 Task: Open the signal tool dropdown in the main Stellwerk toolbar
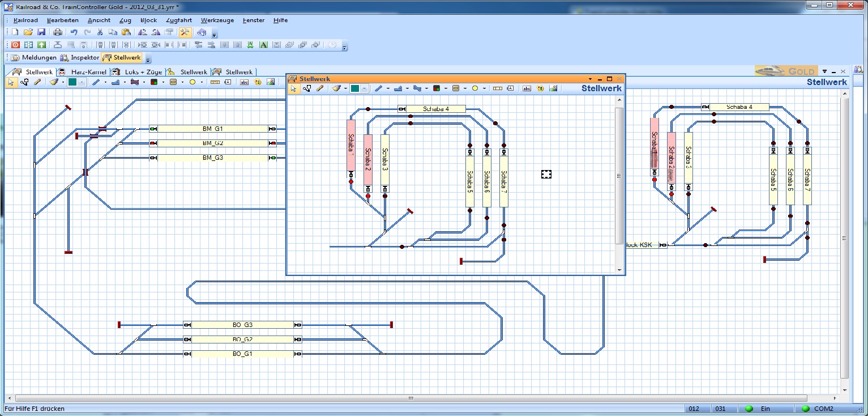click(163, 83)
